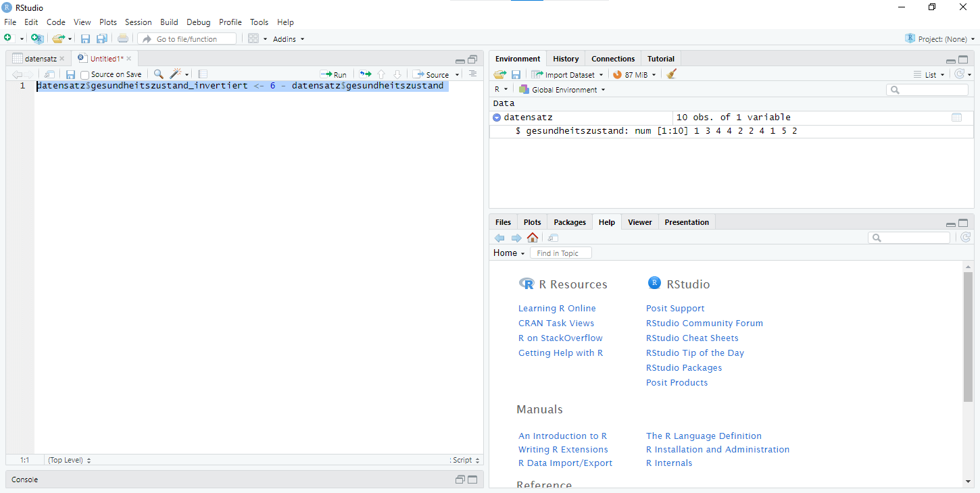The width and height of the screenshot is (980, 493).
Task: Save current document using main toolbar icon
Action: click(x=85, y=38)
